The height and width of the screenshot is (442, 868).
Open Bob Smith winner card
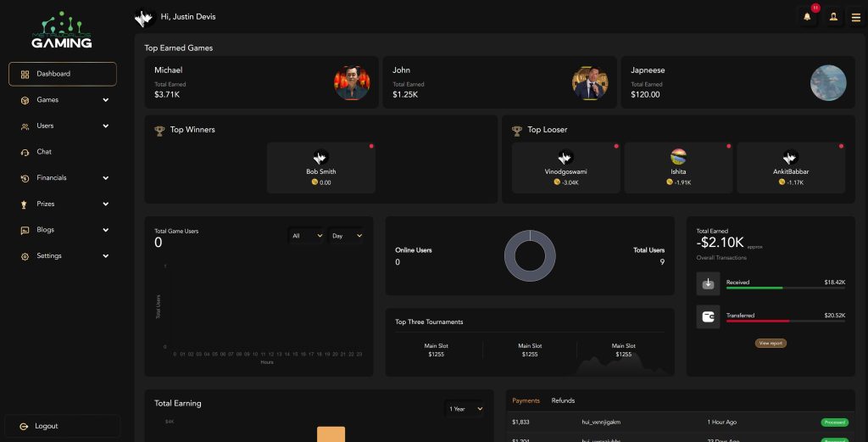point(321,168)
